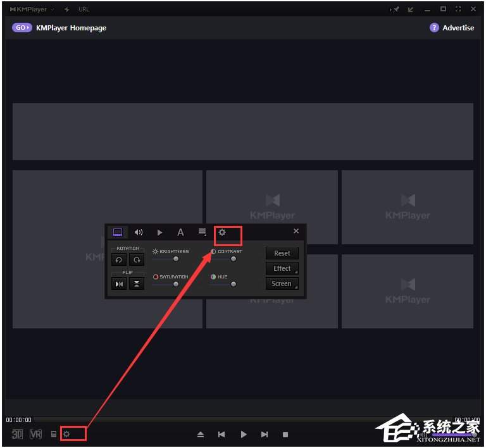Toggle 3D mode button
Image resolution: width=486 pixels, height=448 pixels.
tap(17, 434)
